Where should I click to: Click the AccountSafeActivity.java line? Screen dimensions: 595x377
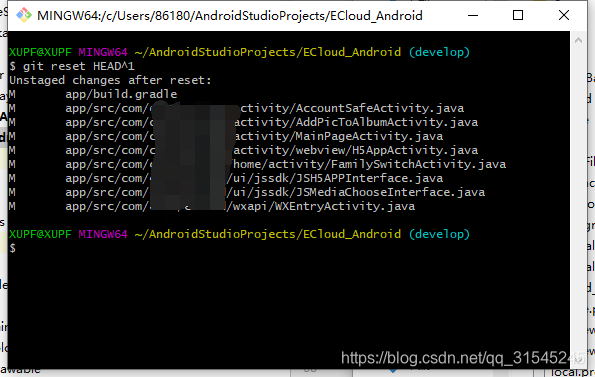(236, 108)
